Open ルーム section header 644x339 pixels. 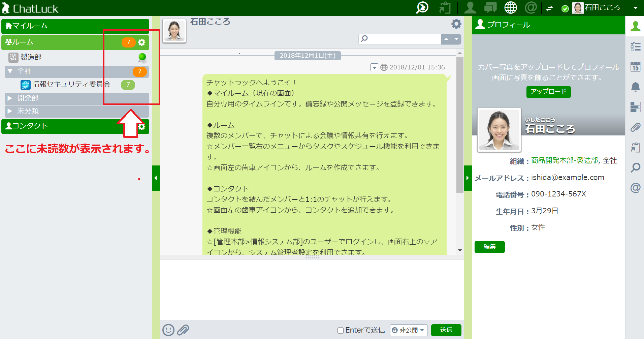pos(75,42)
